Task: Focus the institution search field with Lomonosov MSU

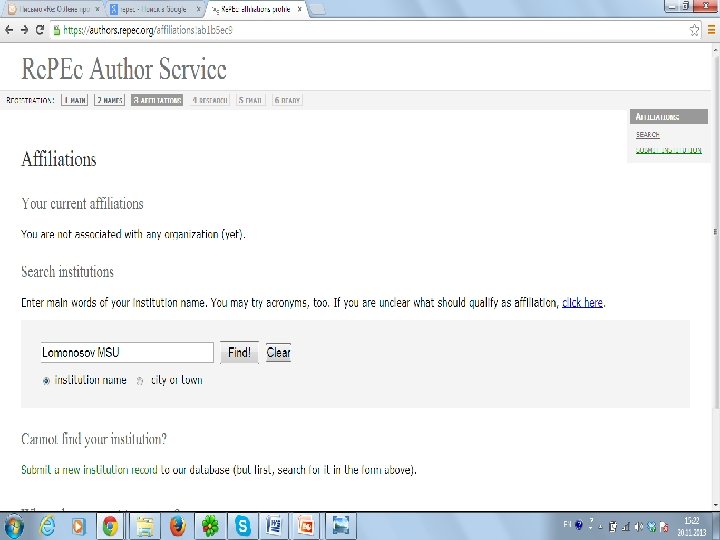Action: 127,353
